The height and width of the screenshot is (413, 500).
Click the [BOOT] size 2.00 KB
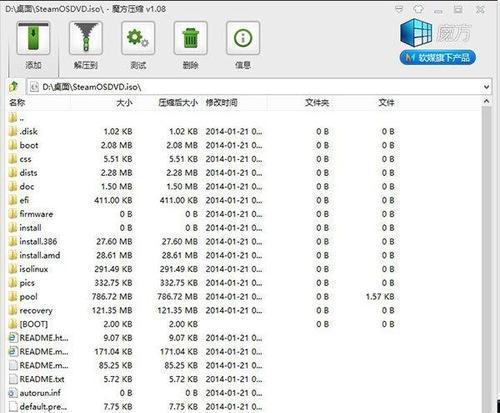click(118, 324)
